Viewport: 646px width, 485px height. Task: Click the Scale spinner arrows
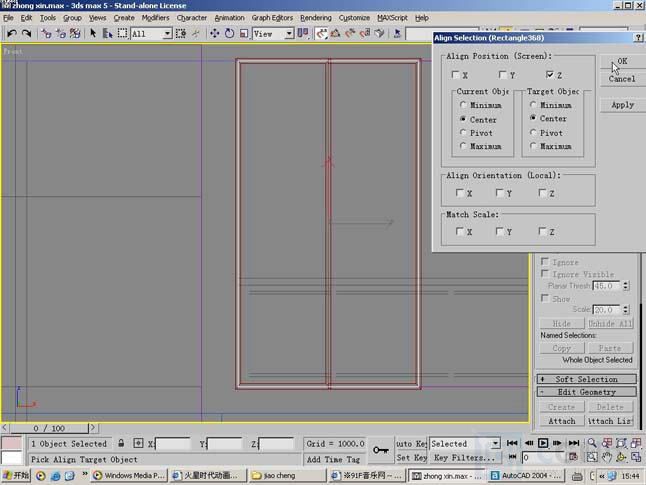(626, 309)
